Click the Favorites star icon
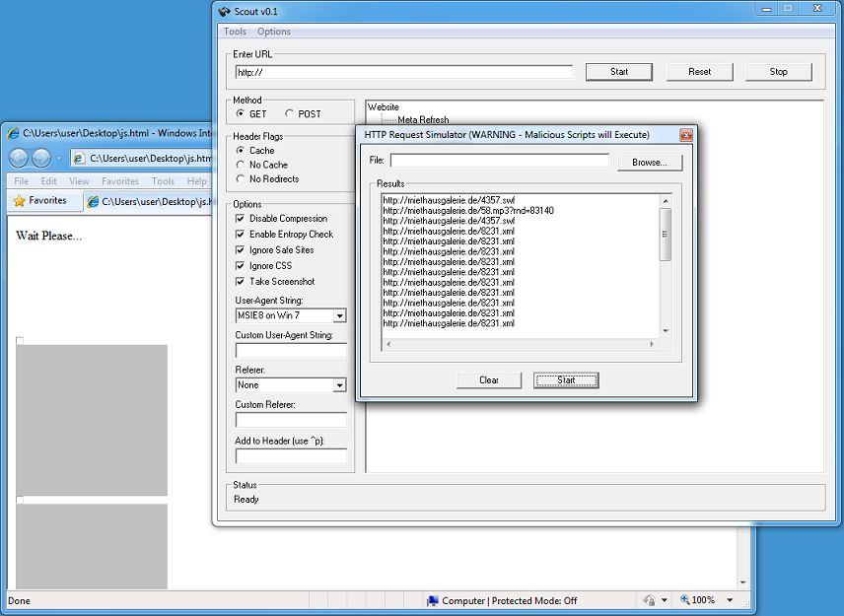The image size is (844, 616). coord(19,201)
